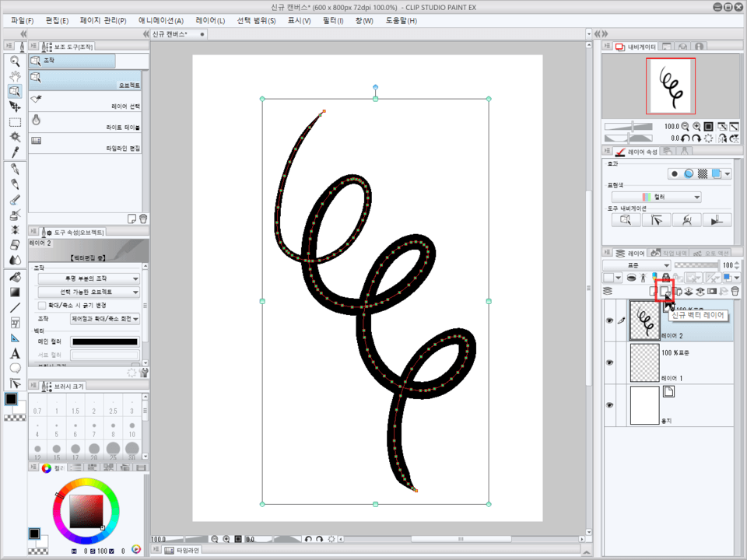Select the Balloon tool
The width and height of the screenshot is (747, 560).
click(15, 368)
